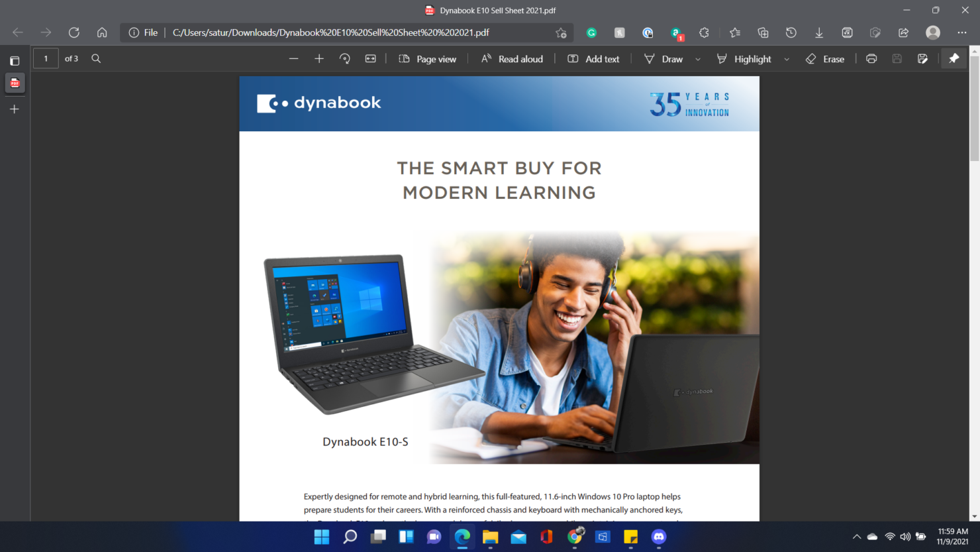Open the Page view options

tap(427, 59)
